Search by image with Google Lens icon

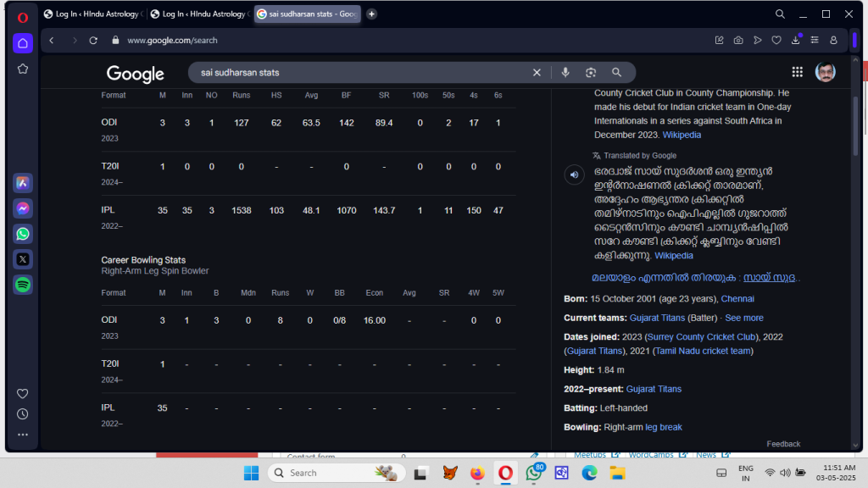tap(591, 73)
